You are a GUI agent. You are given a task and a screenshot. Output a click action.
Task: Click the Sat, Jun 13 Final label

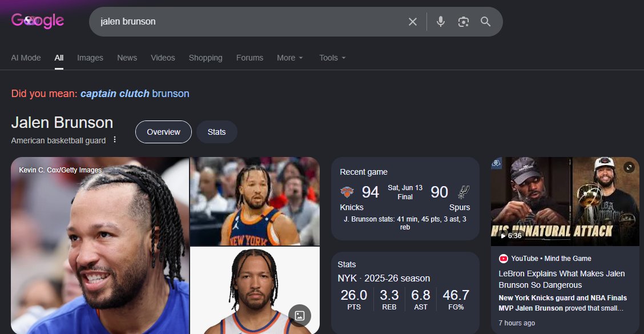pos(405,192)
